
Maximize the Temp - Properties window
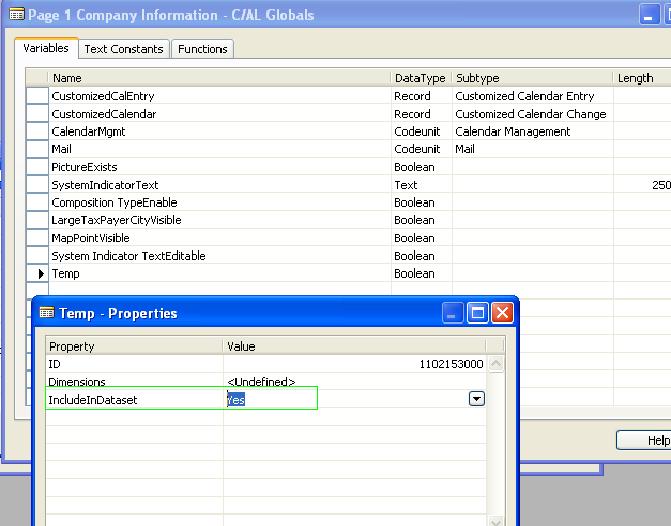coord(477,312)
